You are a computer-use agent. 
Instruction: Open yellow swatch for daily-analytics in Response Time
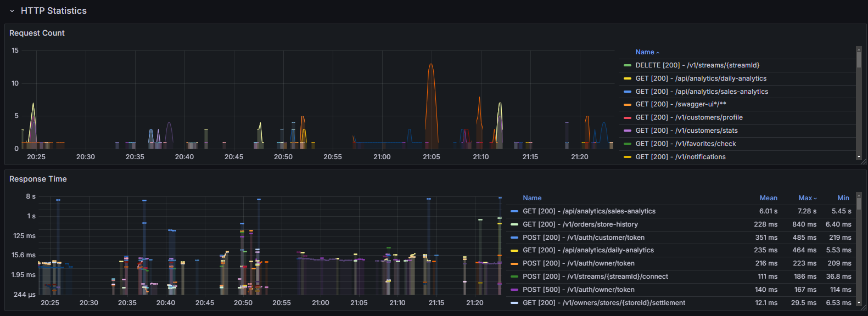[514, 250]
